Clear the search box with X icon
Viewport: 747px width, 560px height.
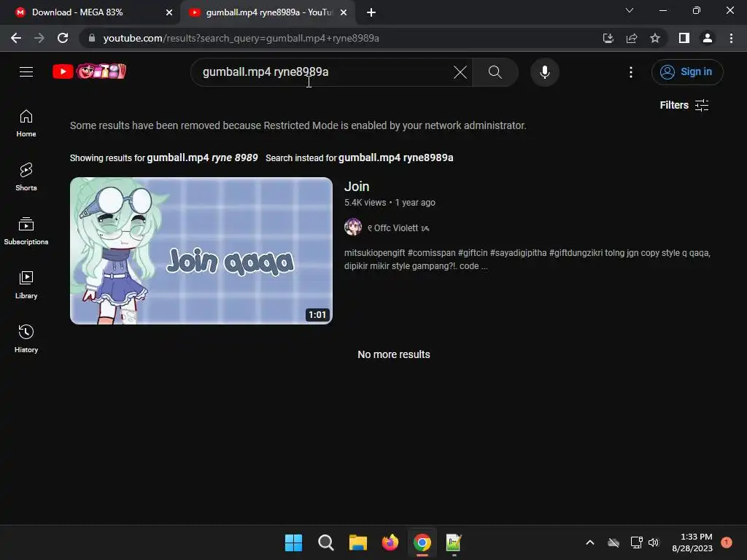tap(460, 72)
